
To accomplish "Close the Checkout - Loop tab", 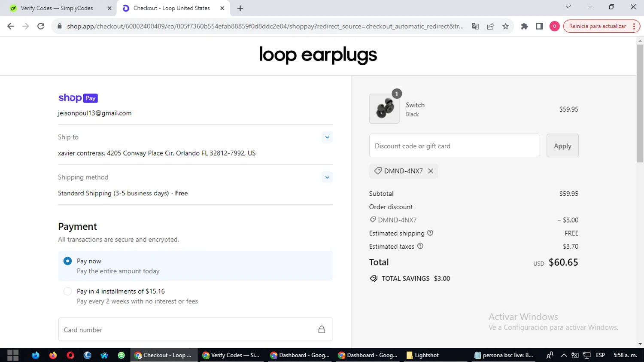I will (222, 8).
